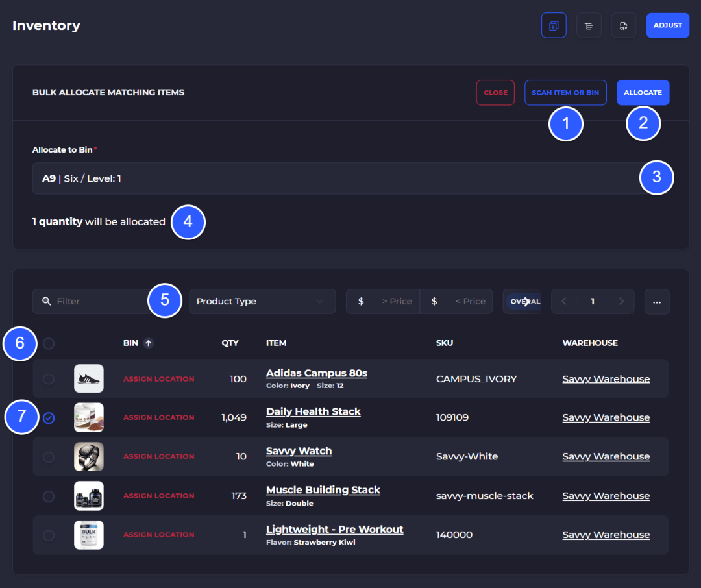The image size is (701, 588).
Task: Click ASSIGN LOCATION for Daily Health Stack
Action: [x=159, y=417]
